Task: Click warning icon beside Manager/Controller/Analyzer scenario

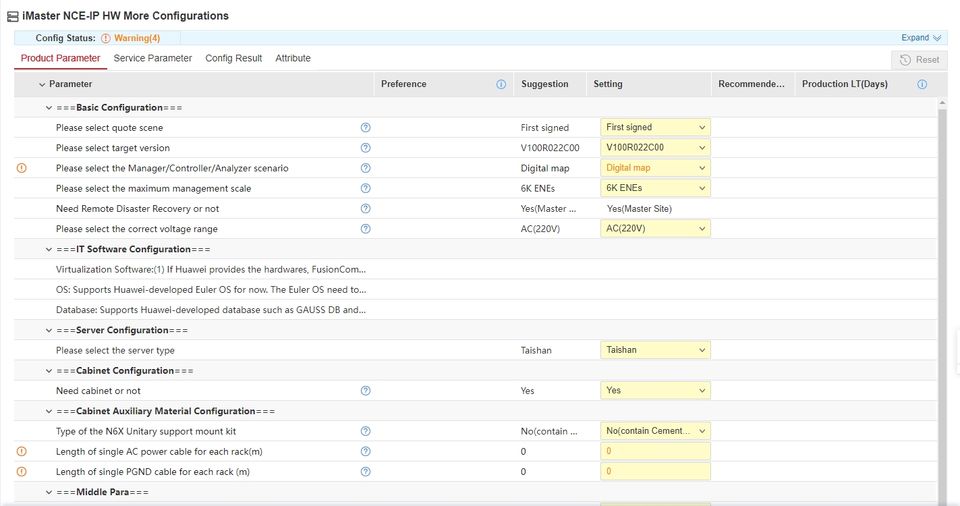Action: point(22,168)
